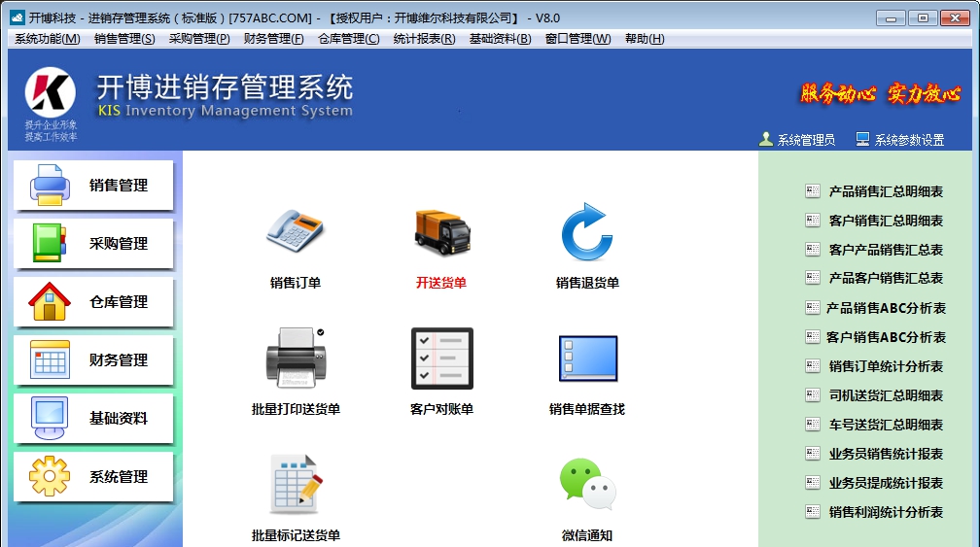
Task: Click the 系统参数设置 computer icon
Action: click(x=862, y=139)
